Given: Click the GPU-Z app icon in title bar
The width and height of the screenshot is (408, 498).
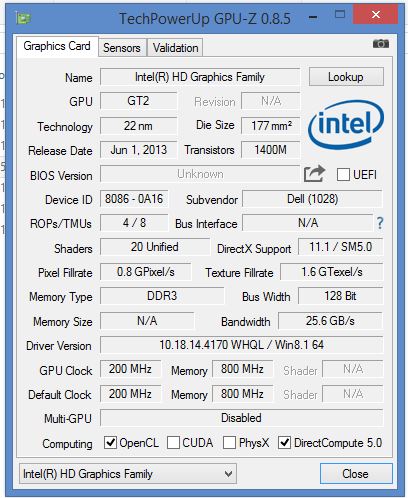Looking at the screenshot, I should point(23,18).
